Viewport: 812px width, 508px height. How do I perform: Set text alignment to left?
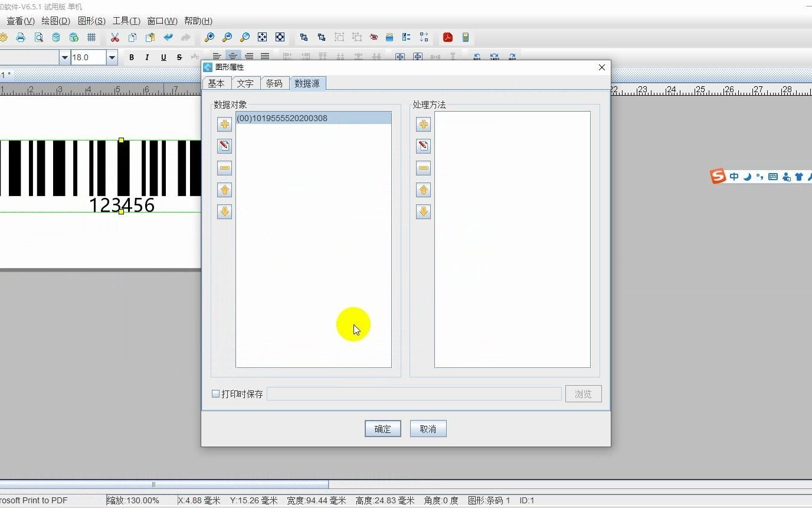(x=217, y=57)
